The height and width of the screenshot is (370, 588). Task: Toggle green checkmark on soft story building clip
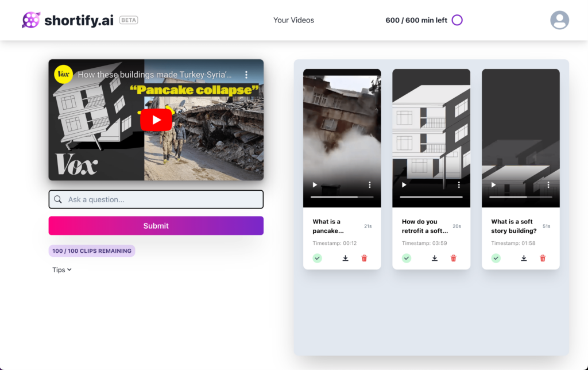click(496, 259)
